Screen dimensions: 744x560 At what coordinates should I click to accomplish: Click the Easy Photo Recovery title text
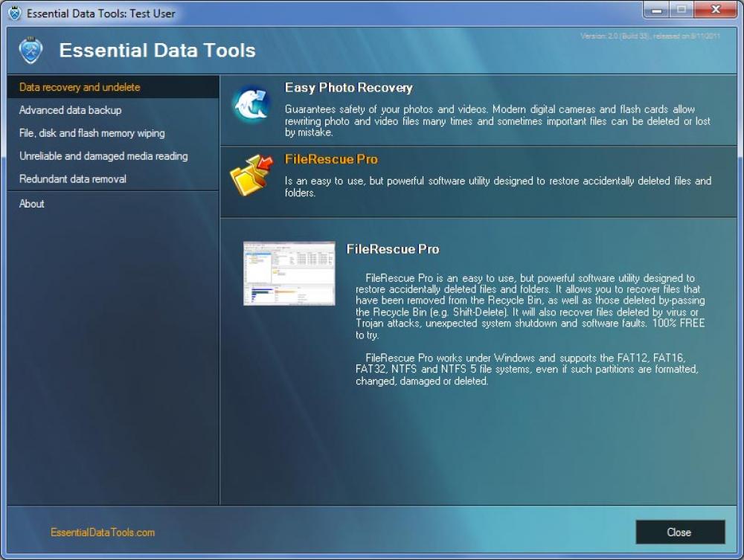point(348,87)
